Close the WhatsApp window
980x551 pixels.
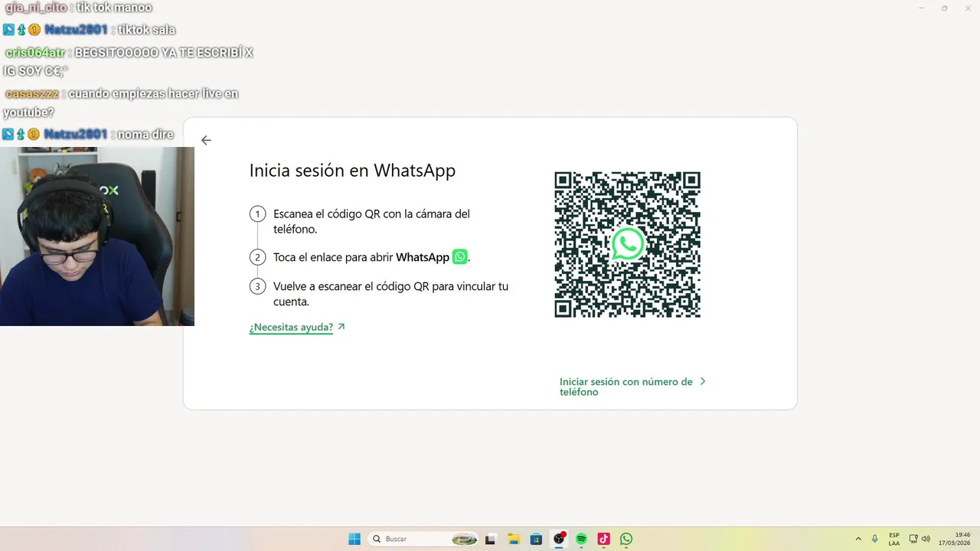pos(967,8)
